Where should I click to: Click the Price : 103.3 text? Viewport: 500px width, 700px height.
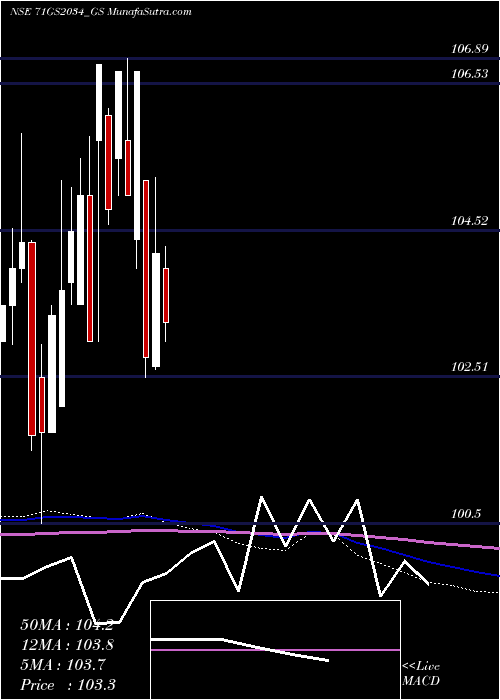tap(68, 685)
